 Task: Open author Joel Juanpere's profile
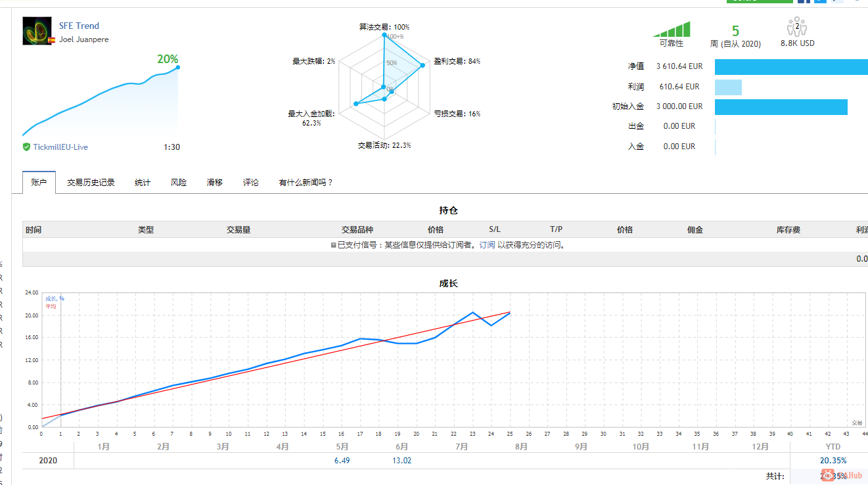click(x=84, y=39)
